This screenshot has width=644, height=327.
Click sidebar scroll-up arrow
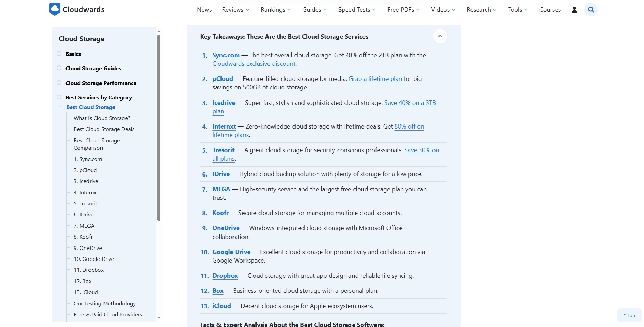pos(159,31)
